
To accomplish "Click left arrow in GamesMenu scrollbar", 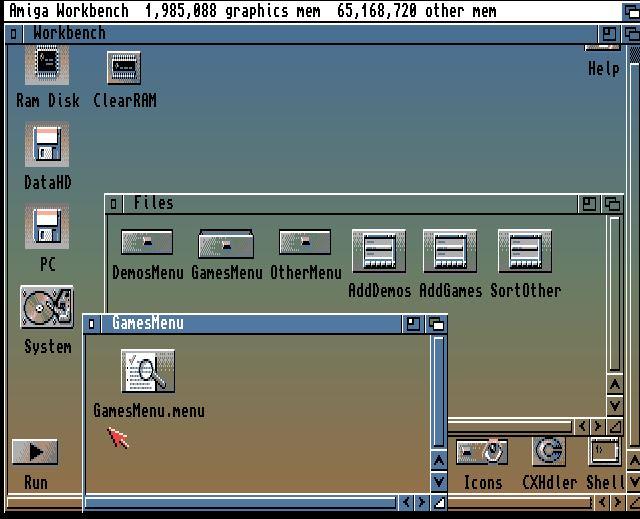I will [x=406, y=502].
